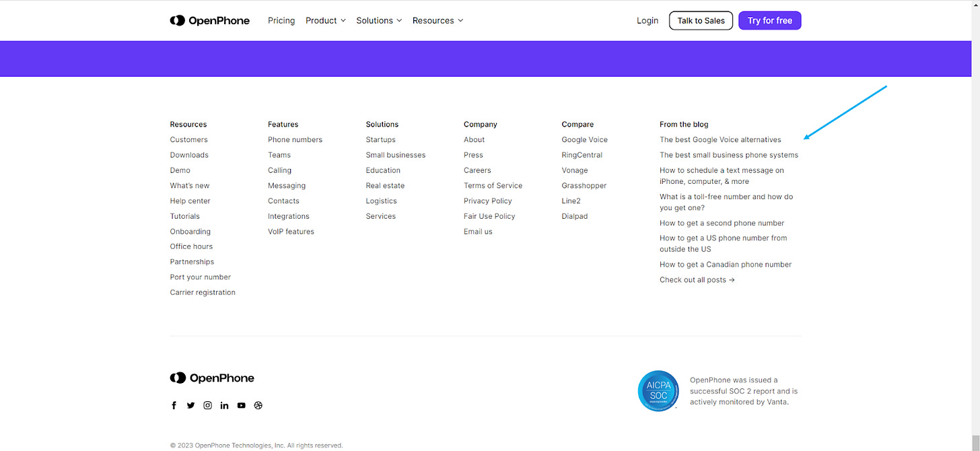The height and width of the screenshot is (451, 980).
Task: Open the Startups solutions link
Action: click(x=381, y=140)
